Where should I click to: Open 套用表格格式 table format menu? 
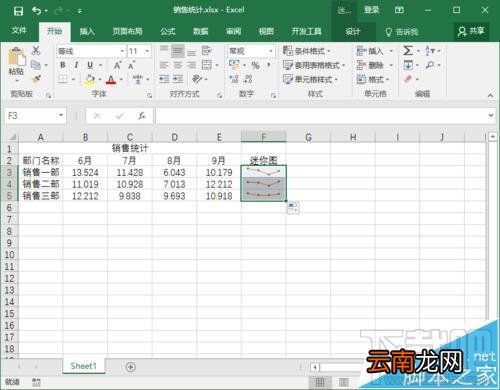pos(314,65)
